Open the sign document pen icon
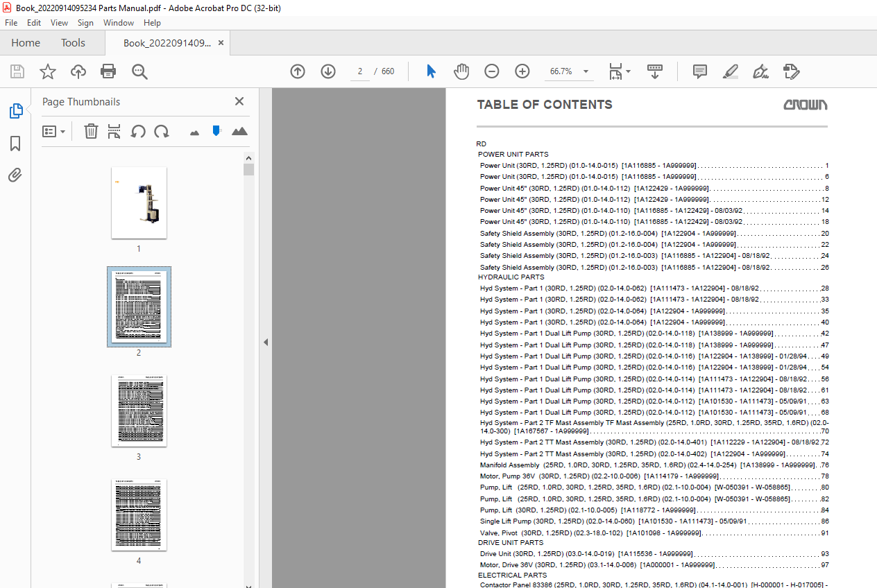Screen dimensions: 877x588 pos(761,71)
